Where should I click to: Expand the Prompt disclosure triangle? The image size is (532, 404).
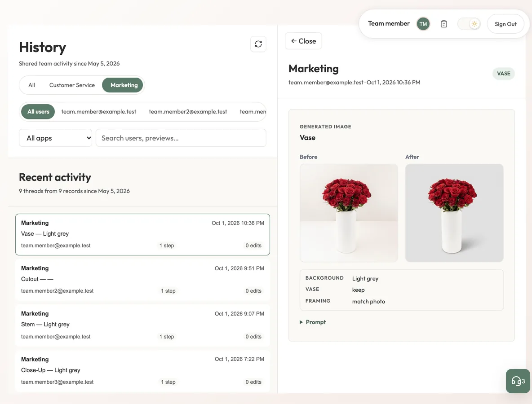(x=301, y=322)
